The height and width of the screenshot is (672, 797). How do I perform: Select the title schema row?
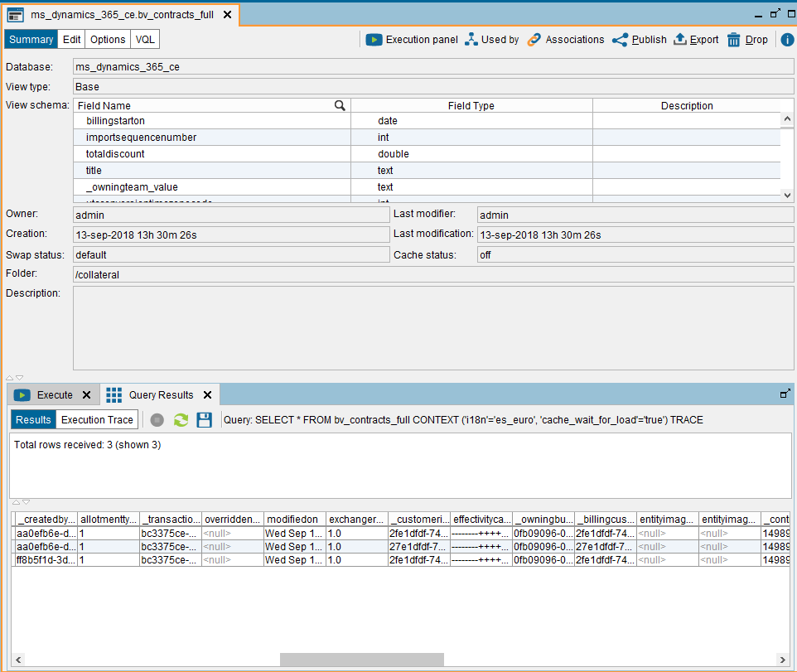(427, 171)
